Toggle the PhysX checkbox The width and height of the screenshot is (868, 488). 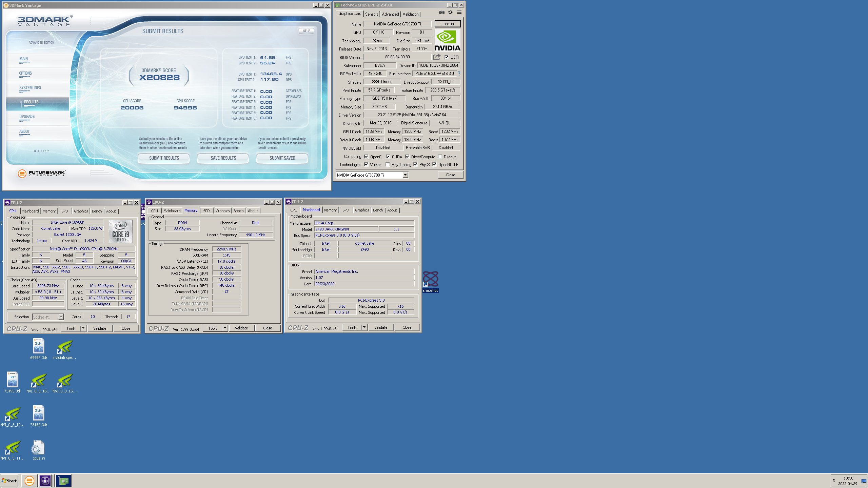point(415,164)
